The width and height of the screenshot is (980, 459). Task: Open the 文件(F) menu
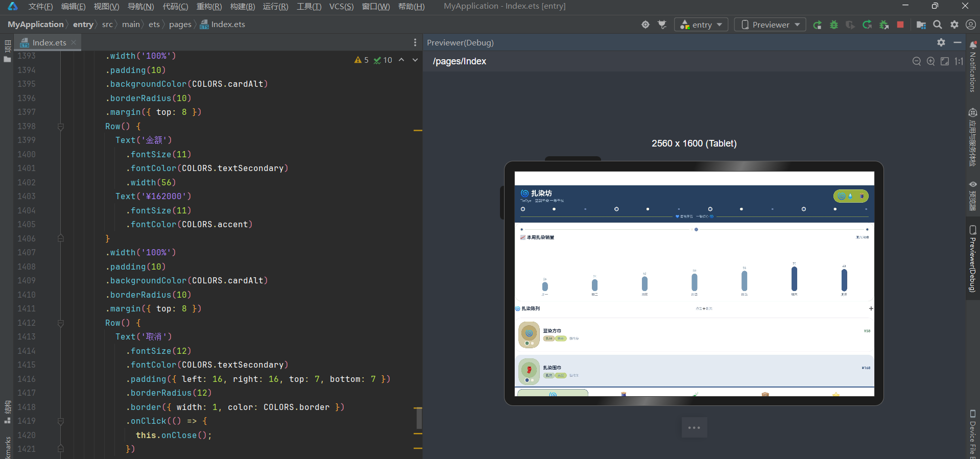[40, 6]
